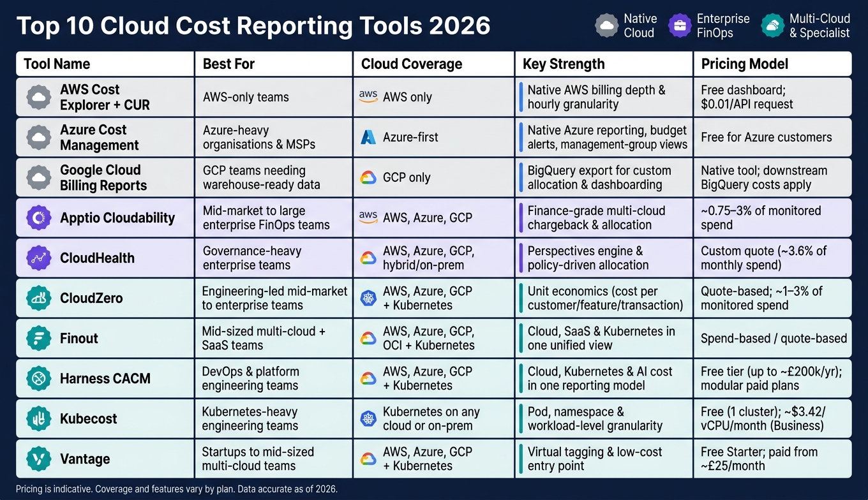This screenshot has width=868, height=500.
Task: Click the AWS logo beside 'AWS only'
Action: point(368,96)
